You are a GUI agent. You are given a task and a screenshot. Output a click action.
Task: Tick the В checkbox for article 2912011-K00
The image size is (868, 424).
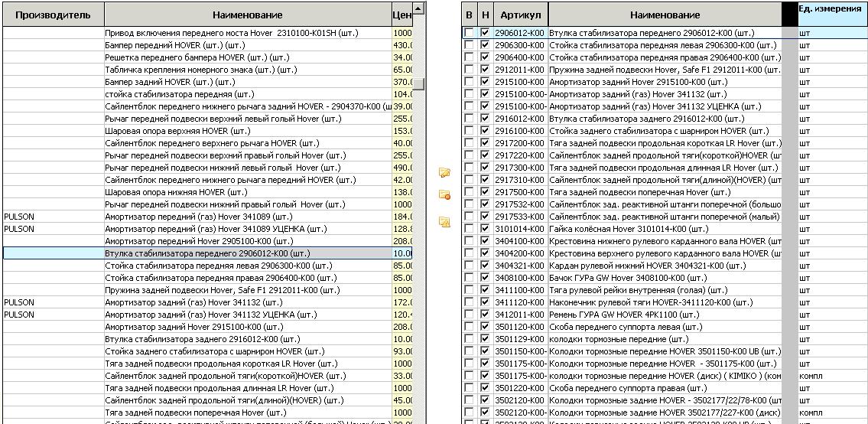[469, 70]
